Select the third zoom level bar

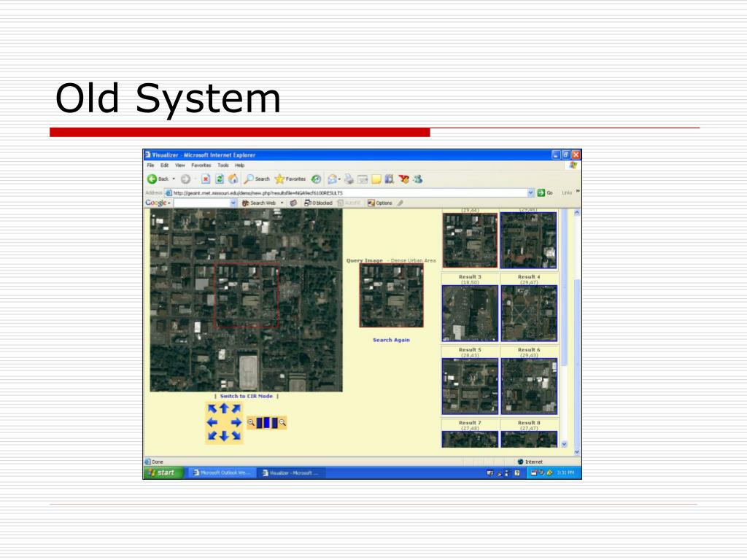point(274,422)
